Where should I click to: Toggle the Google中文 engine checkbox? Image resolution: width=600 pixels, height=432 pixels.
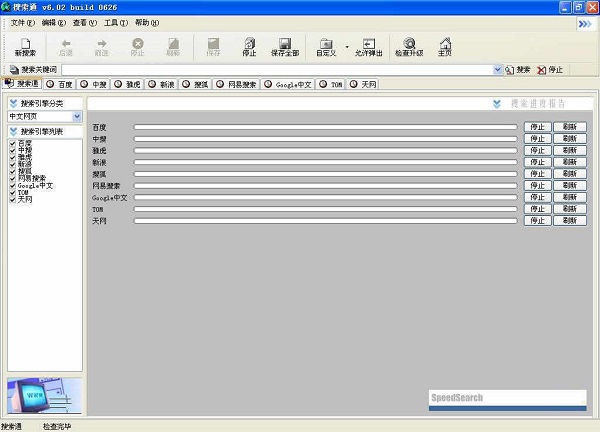(x=12, y=186)
